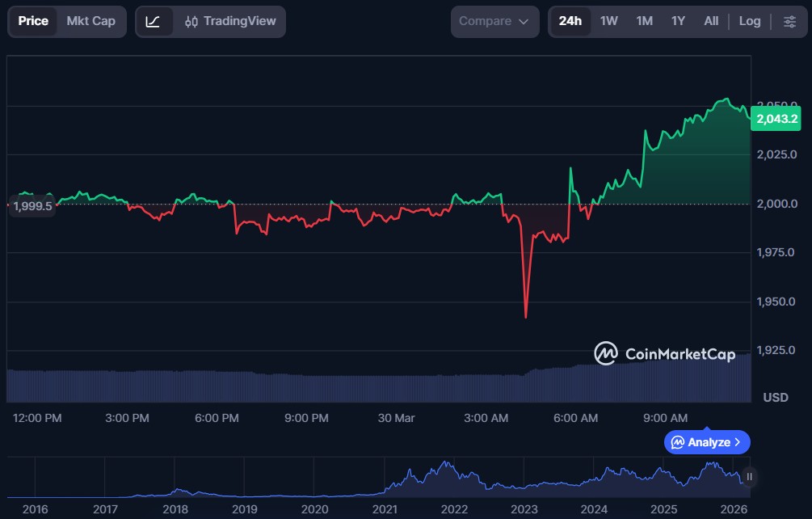Display All time price history
This screenshot has width=812, height=519.
711,21
